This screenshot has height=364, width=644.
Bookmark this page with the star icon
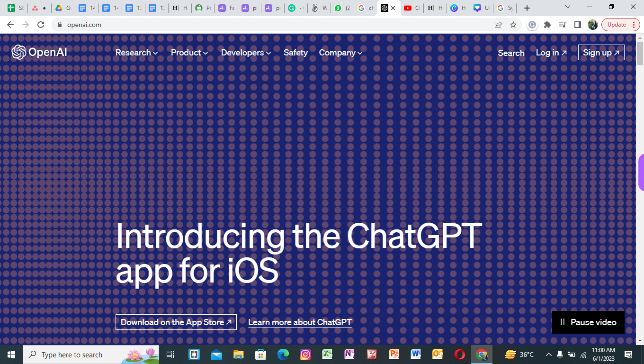coord(513,25)
